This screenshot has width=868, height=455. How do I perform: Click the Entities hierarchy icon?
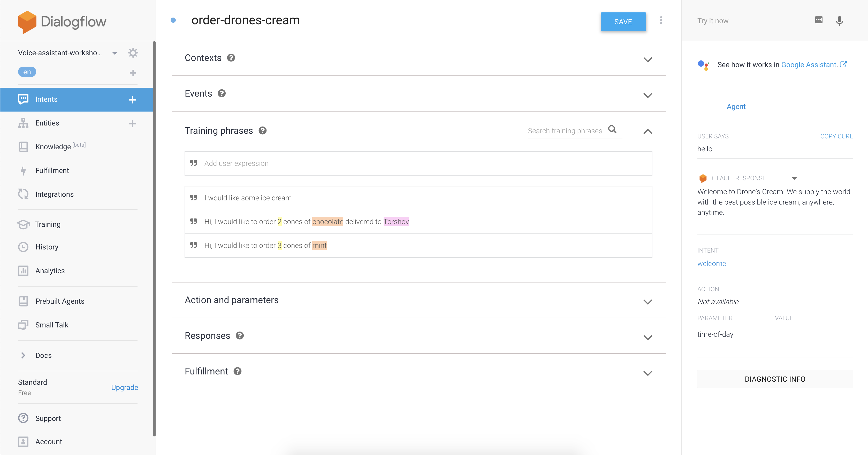pyautogui.click(x=23, y=123)
